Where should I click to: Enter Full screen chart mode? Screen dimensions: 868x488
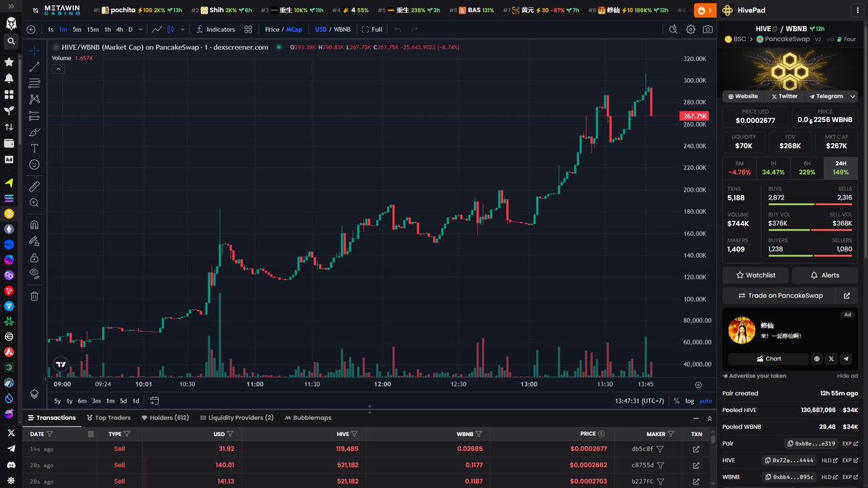[372, 30]
